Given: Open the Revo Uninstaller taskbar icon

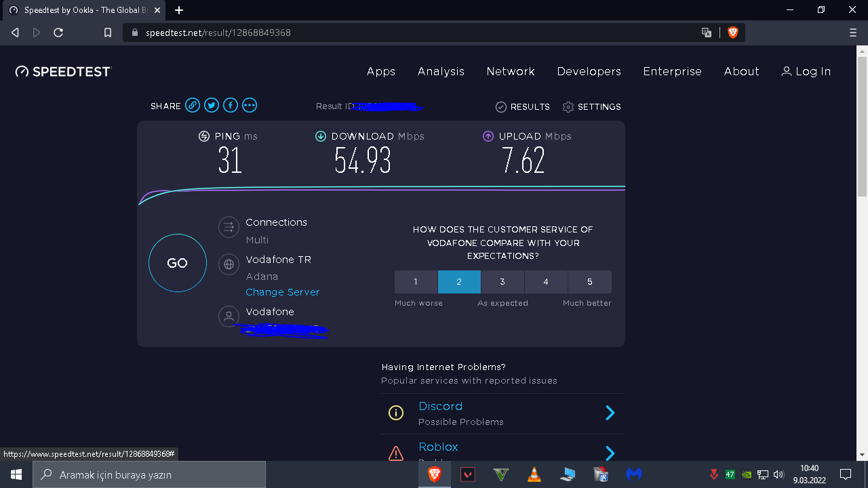Looking at the screenshot, I should pos(601,474).
